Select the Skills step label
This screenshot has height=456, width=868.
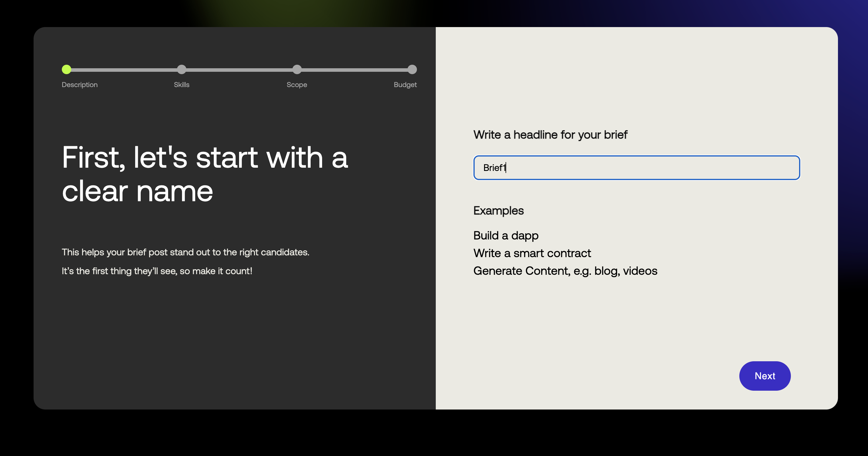(x=182, y=85)
